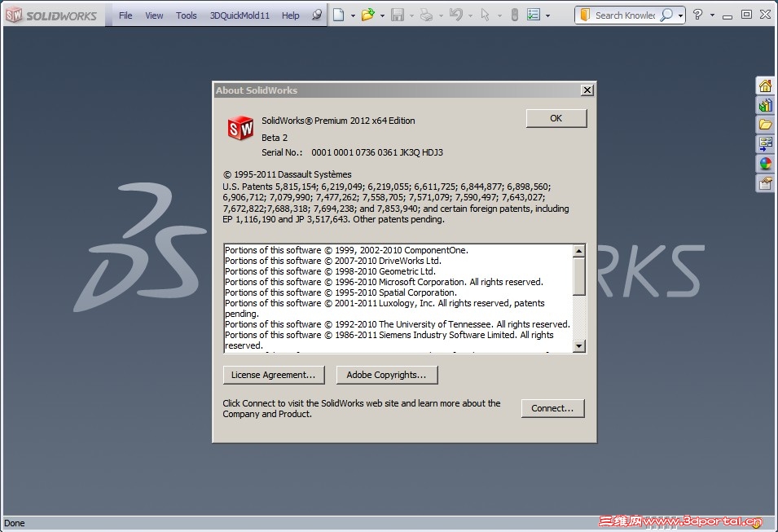Image resolution: width=778 pixels, height=532 pixels.
Task: Expand the Save dropdown arrow
Action: pos(413,15)
